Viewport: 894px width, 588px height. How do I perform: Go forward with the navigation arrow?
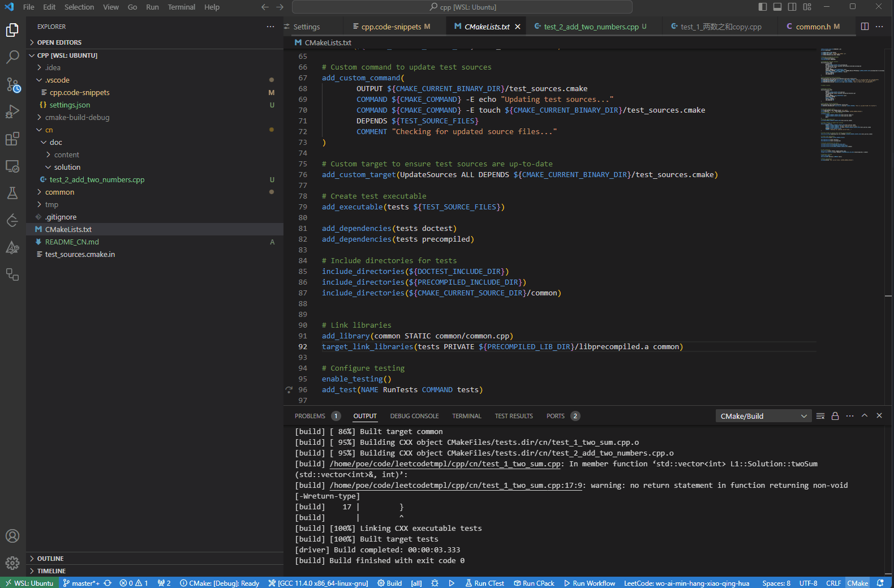coord(280,7)
